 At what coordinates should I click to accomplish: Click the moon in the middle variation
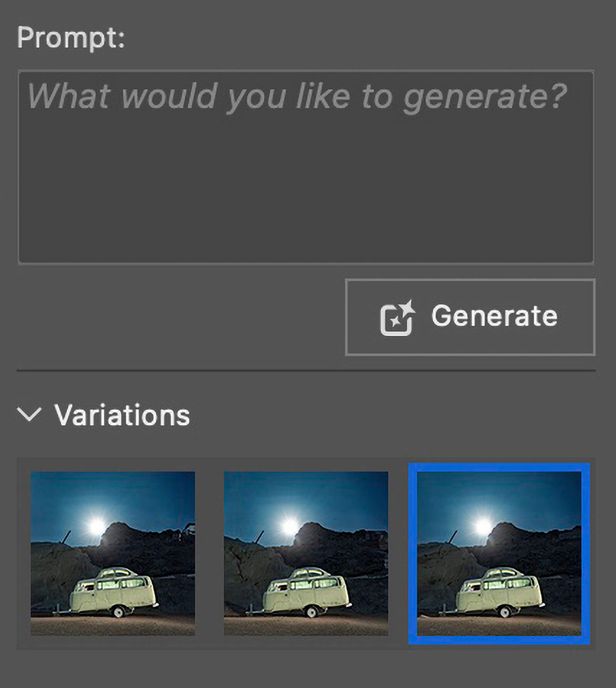[290, 525]
